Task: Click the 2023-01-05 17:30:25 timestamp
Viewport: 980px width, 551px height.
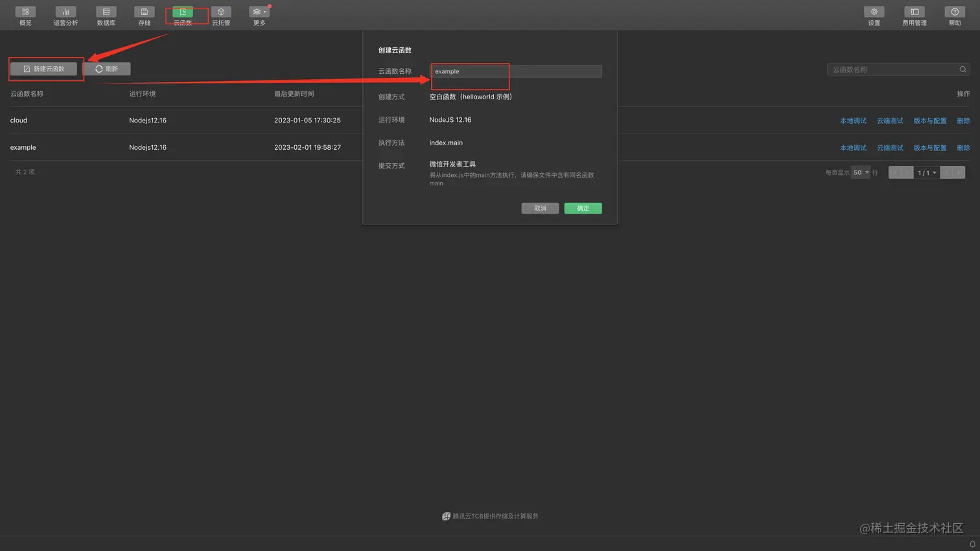Action: 307,121
